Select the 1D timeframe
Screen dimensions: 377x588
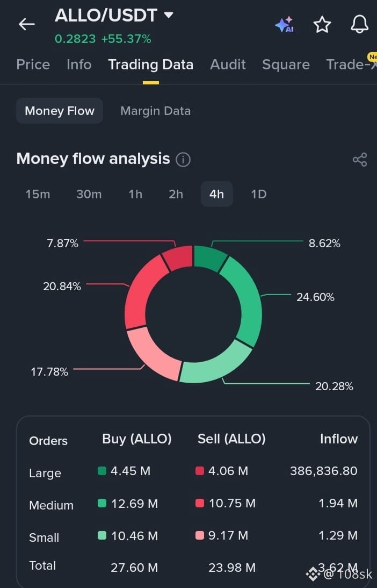[x=258, y=194]
